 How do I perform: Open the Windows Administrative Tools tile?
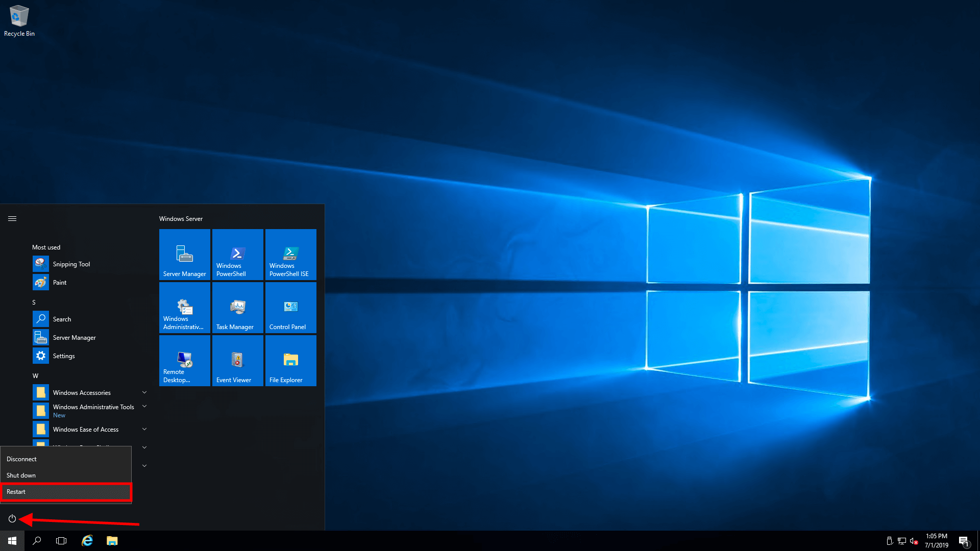[x=185, y=308]
